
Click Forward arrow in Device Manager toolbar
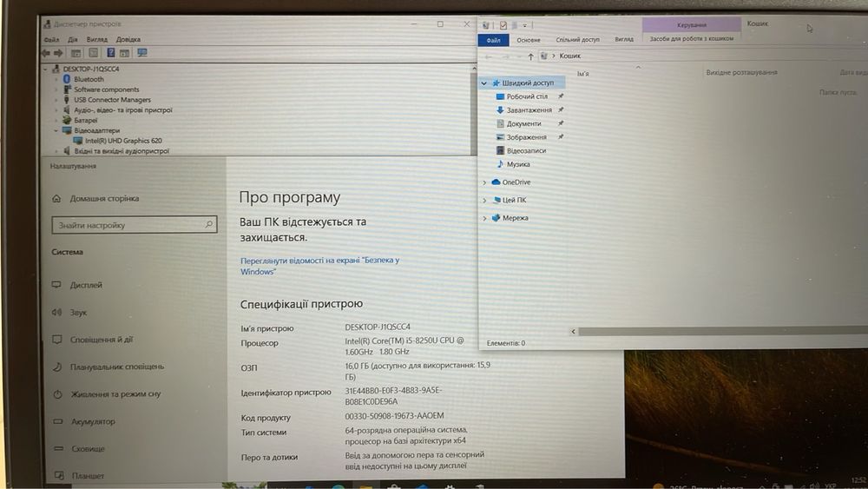coord(58,53)
